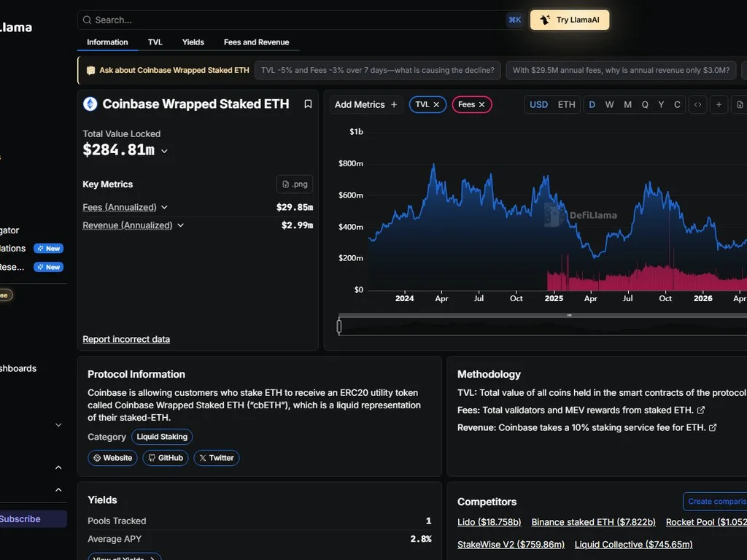Click the $2.99m revenue value

coord(298,225)
